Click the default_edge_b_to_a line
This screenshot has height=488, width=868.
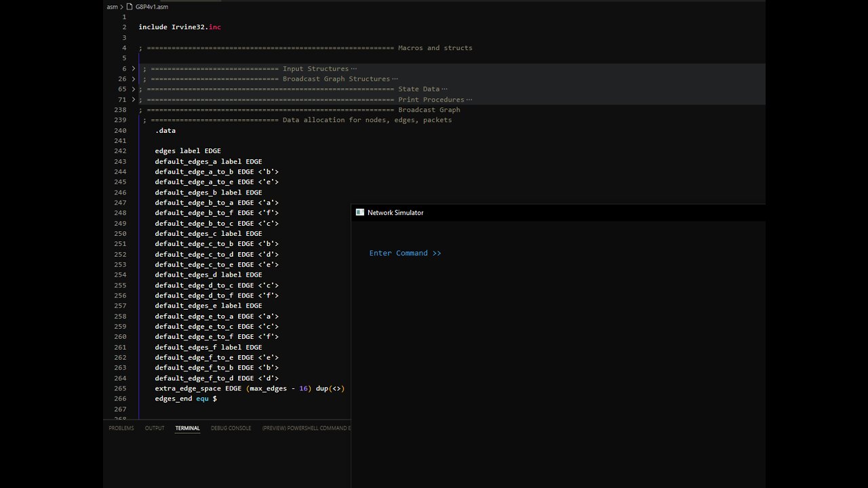(x=217, y=203)
